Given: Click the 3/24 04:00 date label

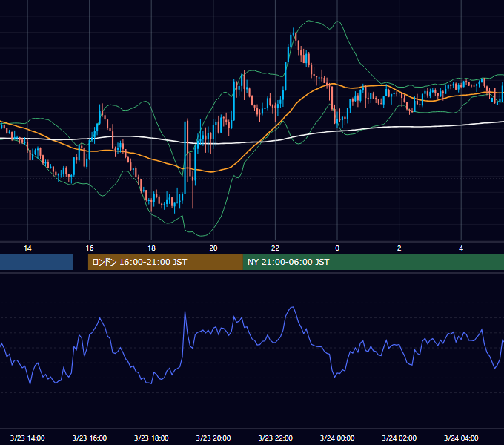Looking at the screenshot, I should click(x=461, y=438).
